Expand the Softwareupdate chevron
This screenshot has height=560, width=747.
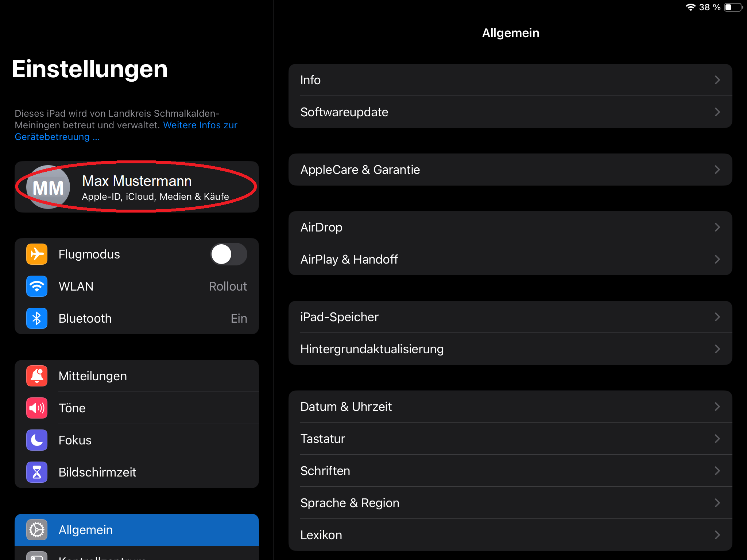717,112
